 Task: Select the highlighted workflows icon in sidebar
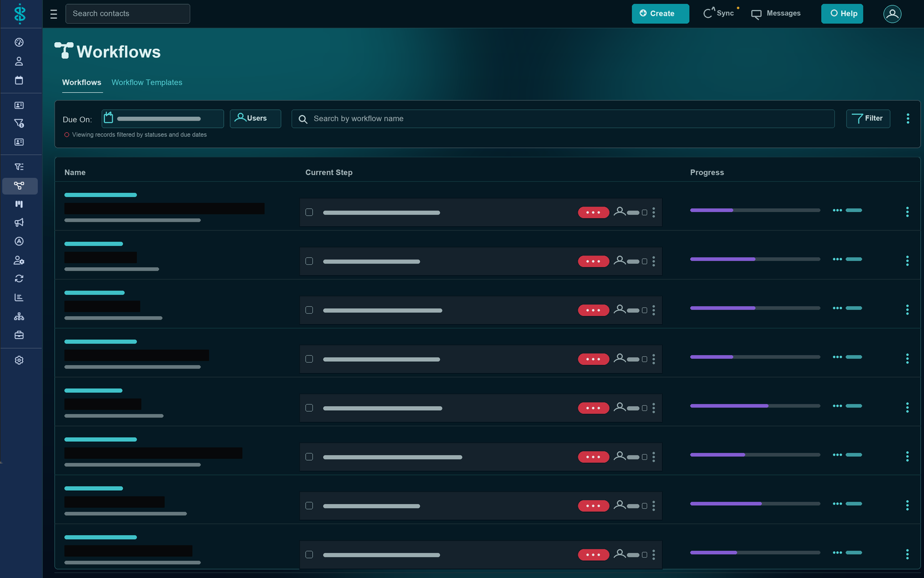tap(19, 186)
